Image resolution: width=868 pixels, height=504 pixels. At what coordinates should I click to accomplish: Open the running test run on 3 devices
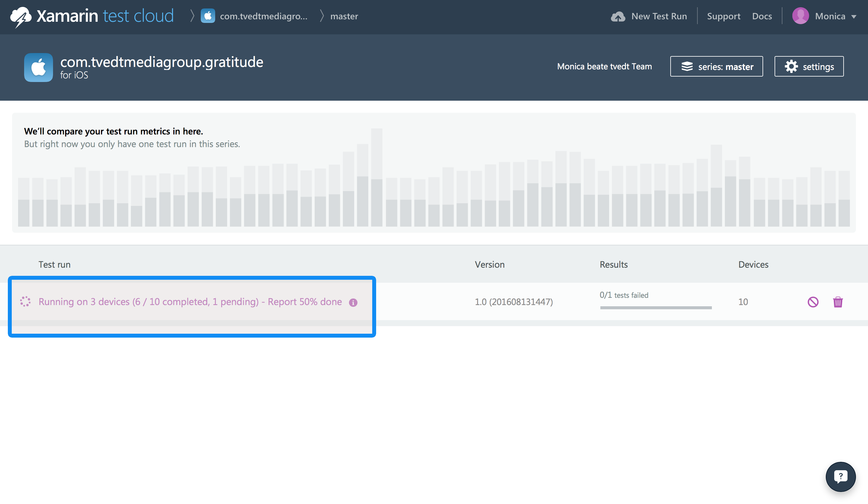pyautogui.click(x=190, y=302)
